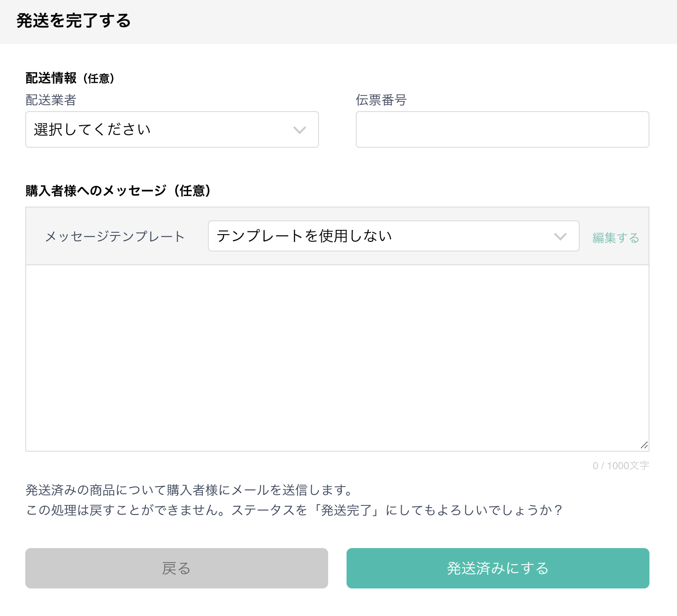Click the 伝票番号 tracking number field
This screenshot has height=616, width=677.
pos(503,129)
